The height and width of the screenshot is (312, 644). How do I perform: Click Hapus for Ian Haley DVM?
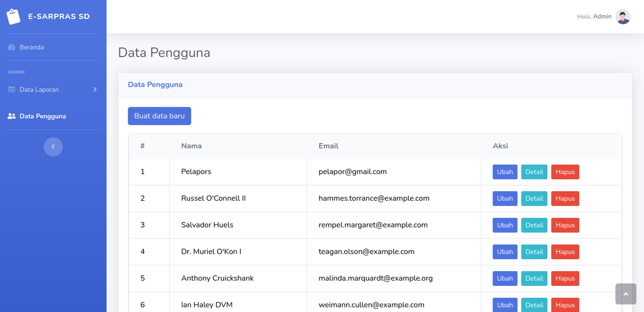pyautogui.click(x=566, y=305)
